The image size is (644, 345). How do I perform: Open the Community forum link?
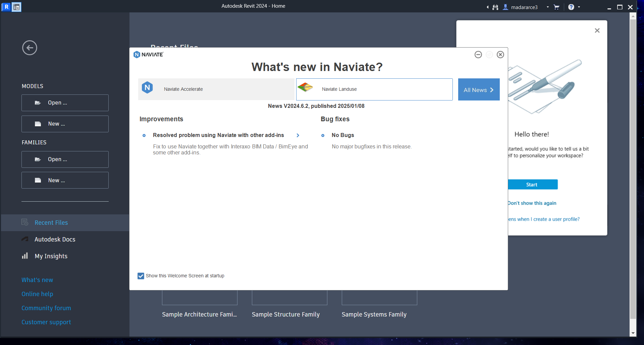46,308
